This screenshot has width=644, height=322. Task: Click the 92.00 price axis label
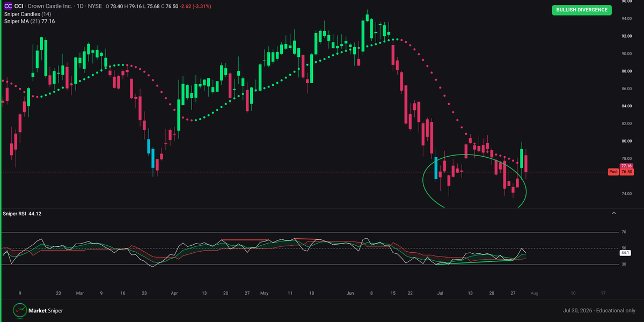click(627, 36)
